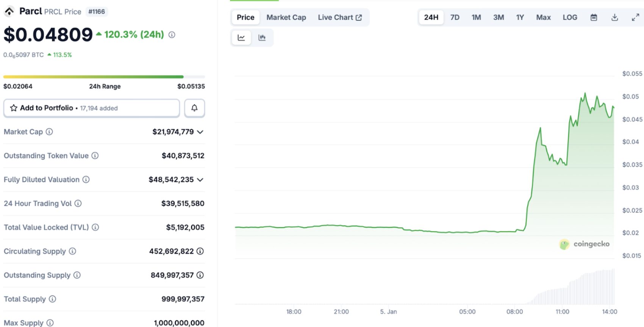Image resolution: width=644 pixels, height=327 pixels.
Task: Select the 24H time range
Action: tap(431, 17)
